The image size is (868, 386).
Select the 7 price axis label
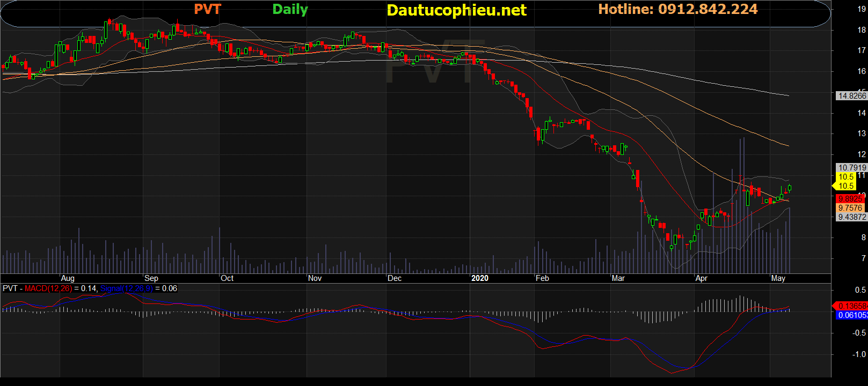coord(864,258)
